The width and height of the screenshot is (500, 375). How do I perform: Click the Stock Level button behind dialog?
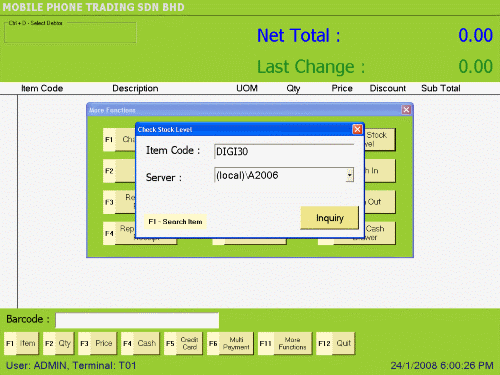point(380,139)
